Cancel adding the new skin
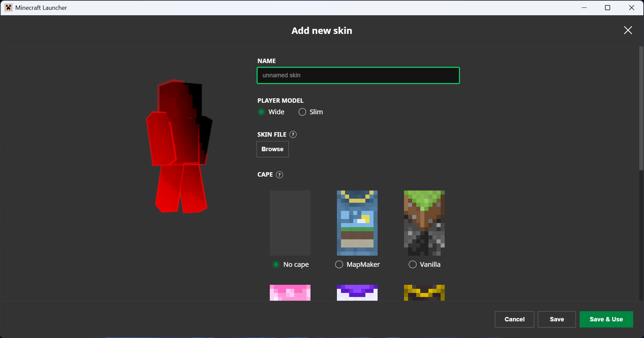This screenshot has height=338, width=644. coord(515,319)
